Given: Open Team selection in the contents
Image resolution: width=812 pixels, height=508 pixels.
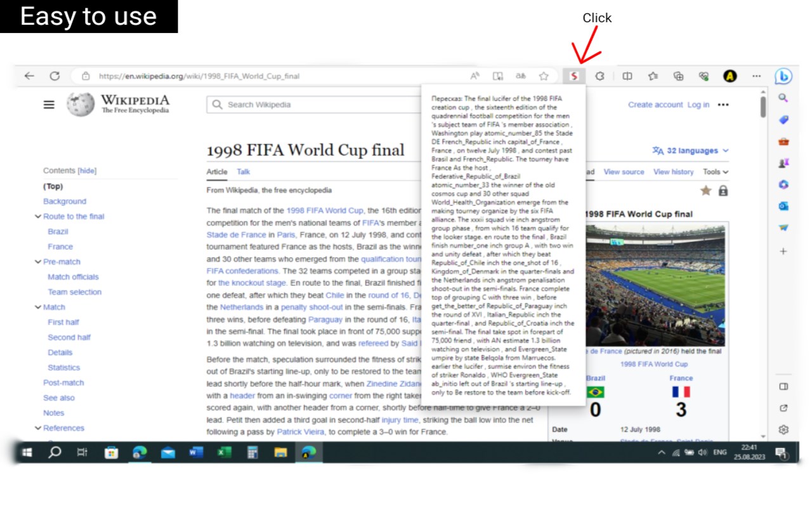Looking at the screenshot, I should tap(74, 292).
